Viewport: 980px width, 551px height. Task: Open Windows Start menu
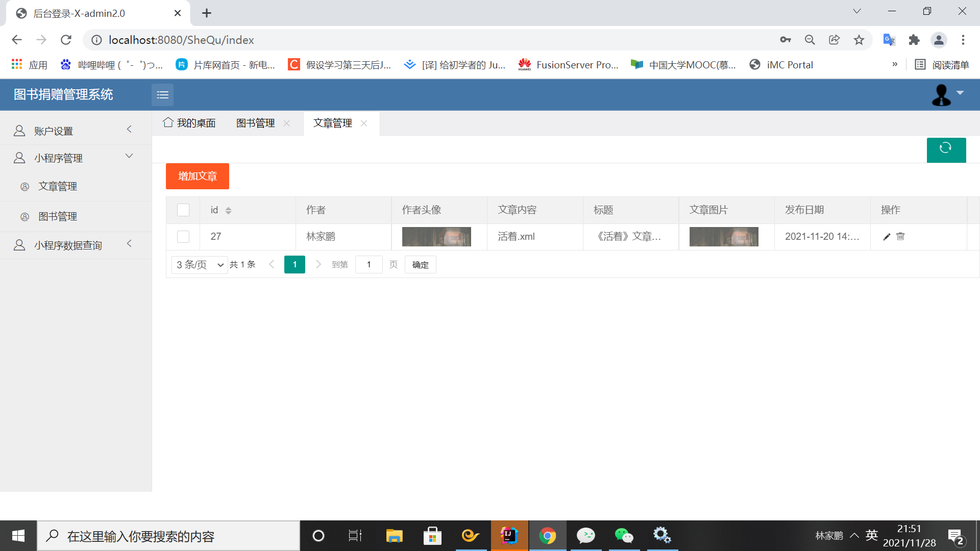(x=18, y=536)
